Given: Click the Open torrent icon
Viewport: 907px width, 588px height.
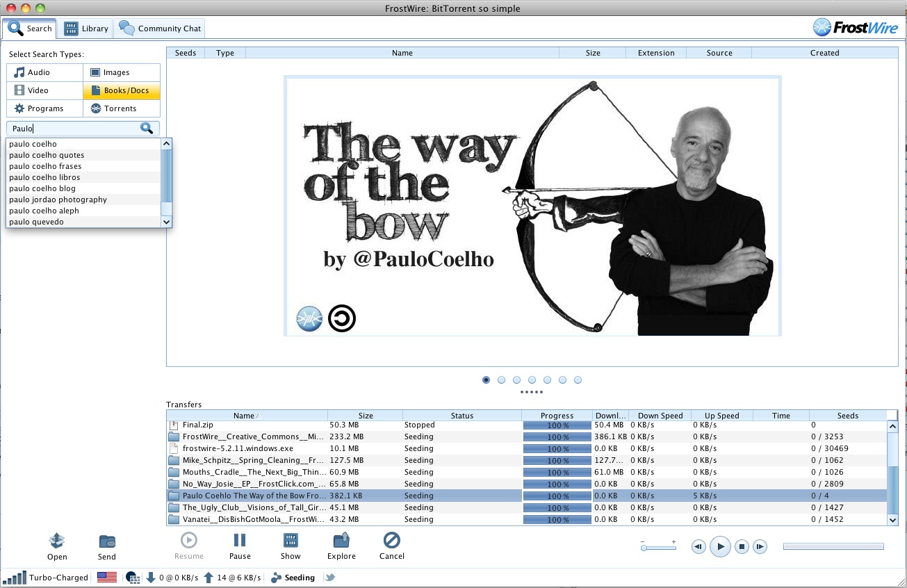Looking at the screenshot, I should (x=57, y=541).
